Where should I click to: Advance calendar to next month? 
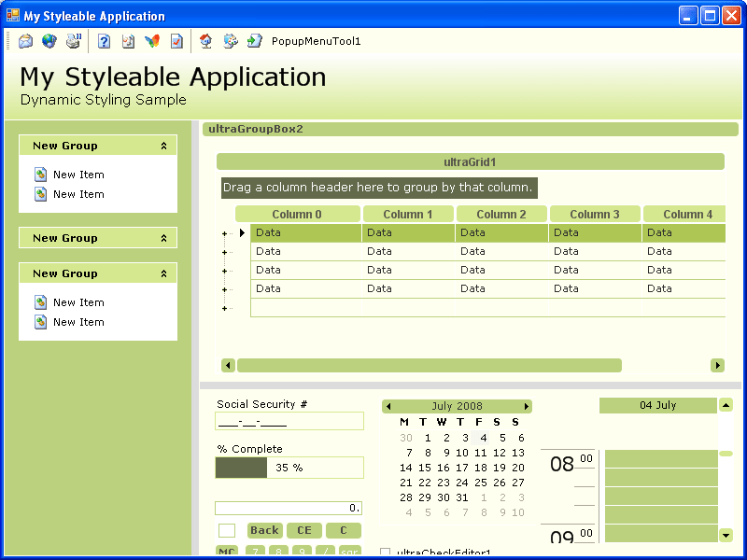pyautogui.click(x=526, y=406)
